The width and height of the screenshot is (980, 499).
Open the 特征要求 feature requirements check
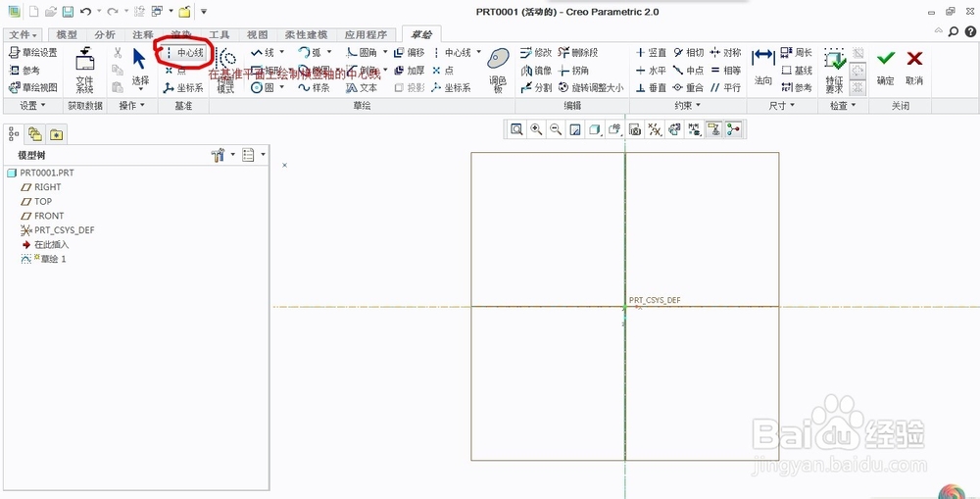834,70
